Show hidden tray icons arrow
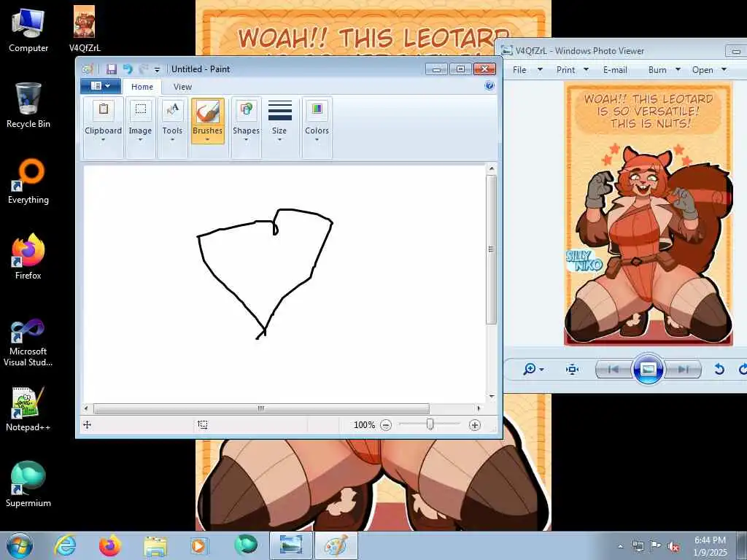747x560 pixels. click(x=620, y=546)
